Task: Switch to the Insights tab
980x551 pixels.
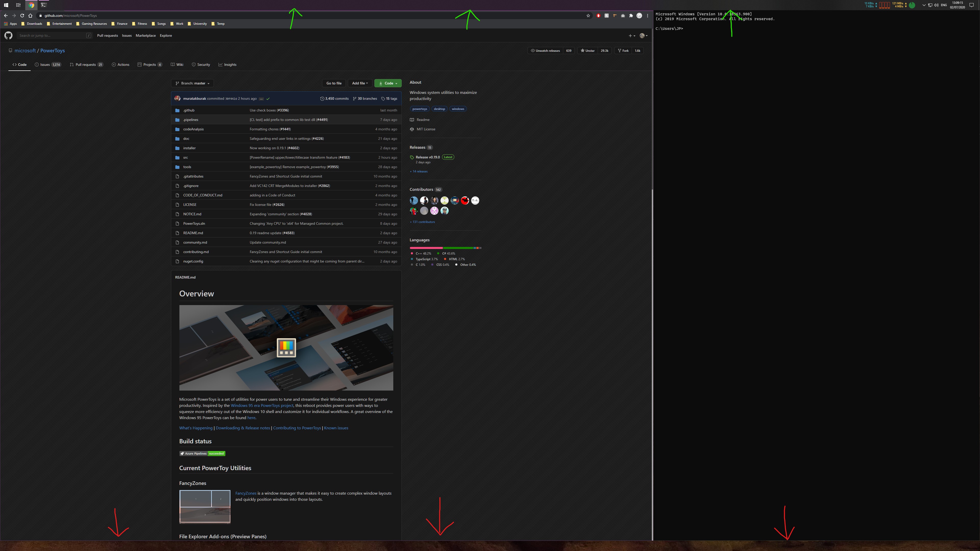Action: [227, 65]
